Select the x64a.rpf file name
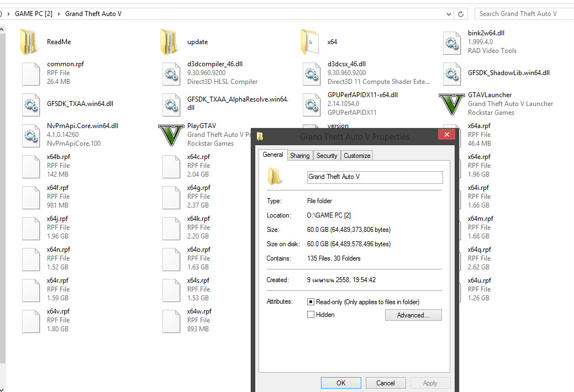The width and height of the screenshot is (574, 392). (479, 126)
